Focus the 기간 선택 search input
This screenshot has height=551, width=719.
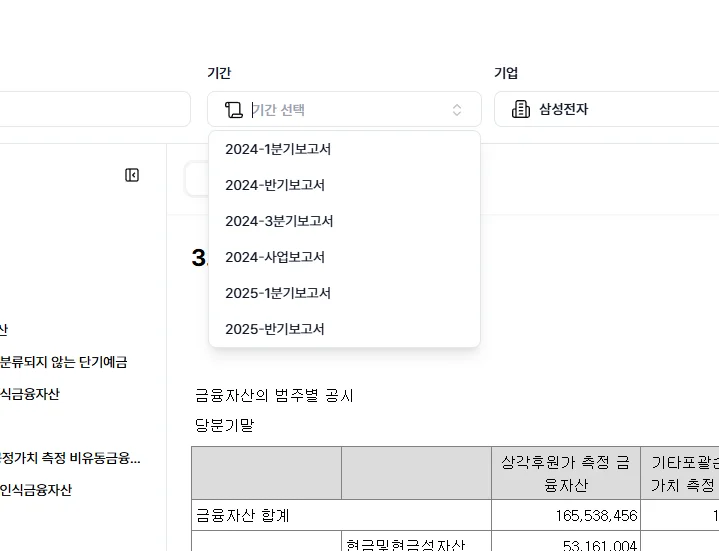pyautogui.click(x=340, y=109)
